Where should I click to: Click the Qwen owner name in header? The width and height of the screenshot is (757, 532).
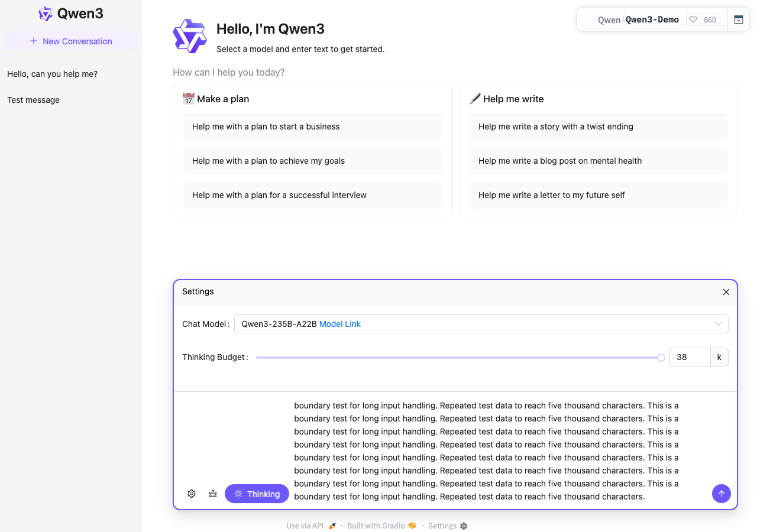point(609,20)
